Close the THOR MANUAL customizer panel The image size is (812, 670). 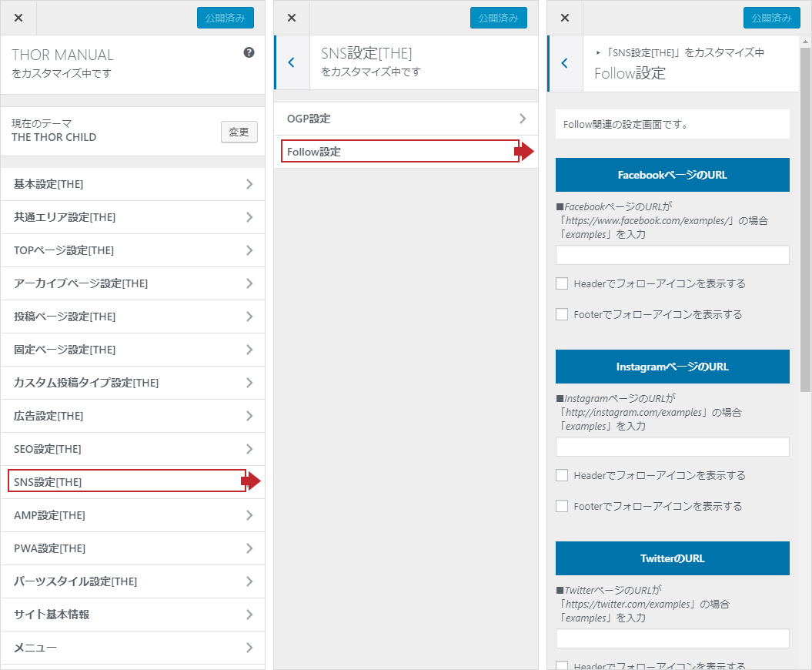point(18,18)
